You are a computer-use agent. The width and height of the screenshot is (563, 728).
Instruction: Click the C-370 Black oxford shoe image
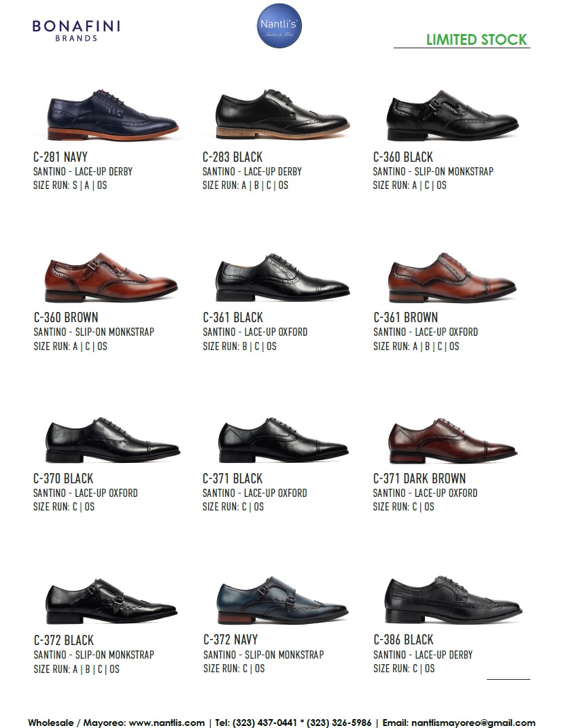click(x=112, y=440)
